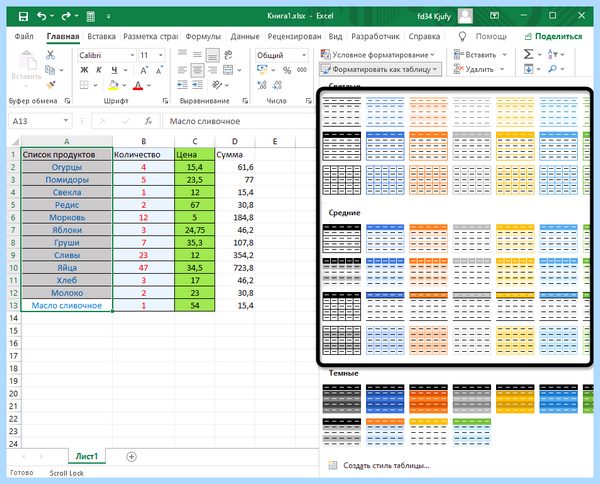
Task: Click the AutoSum sigma icon
Action: pyautogui.click(x=528, y=54)
